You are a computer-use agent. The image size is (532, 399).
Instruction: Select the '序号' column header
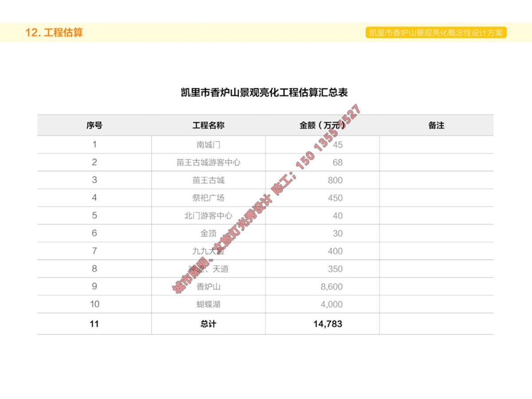click(94, 125)
